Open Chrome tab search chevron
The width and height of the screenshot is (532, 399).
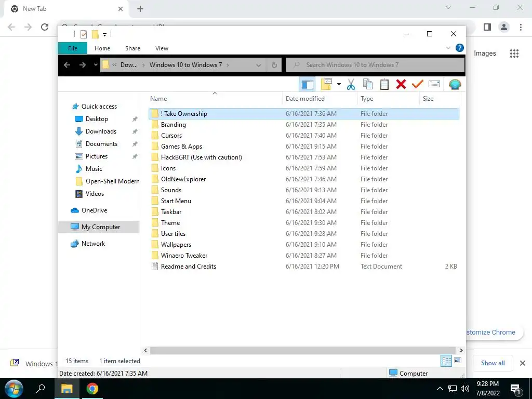pyautogui.click(x=448, y=7)
